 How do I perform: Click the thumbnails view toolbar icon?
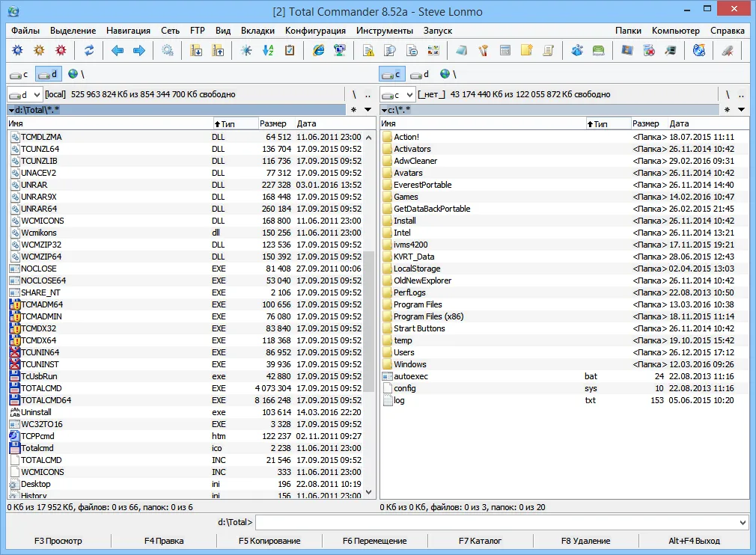433,50
